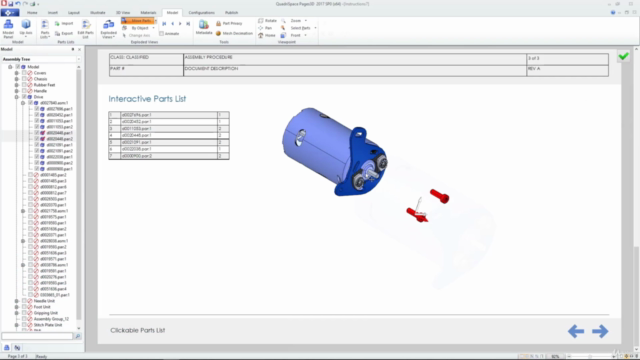640x360 pixels.
Task: Toggle the Needle Unit checkbox
Action: [24, 301]
